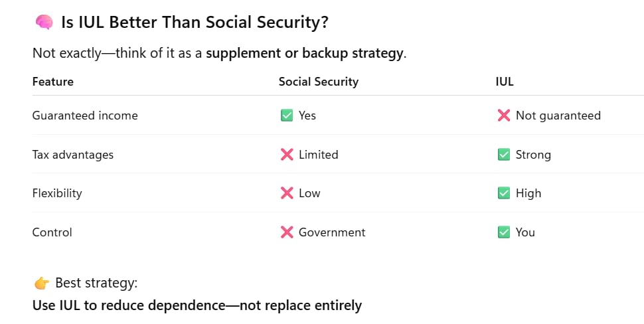Click red cross beside Limited

287,155
